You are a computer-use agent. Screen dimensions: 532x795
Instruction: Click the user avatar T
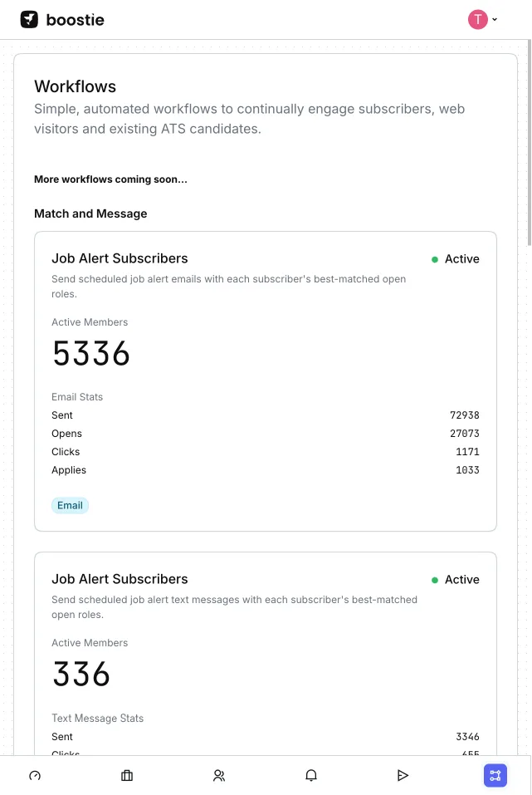(478, 19)
